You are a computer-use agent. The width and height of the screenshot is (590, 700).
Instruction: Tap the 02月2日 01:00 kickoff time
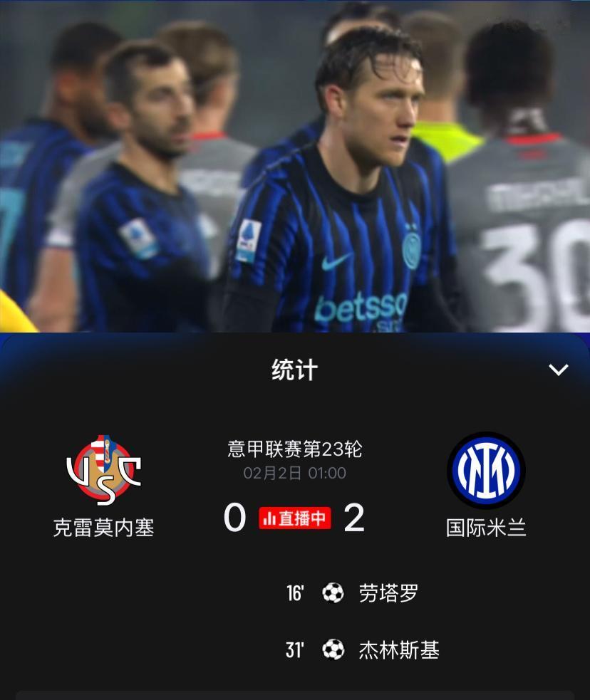tap(295, 474)
